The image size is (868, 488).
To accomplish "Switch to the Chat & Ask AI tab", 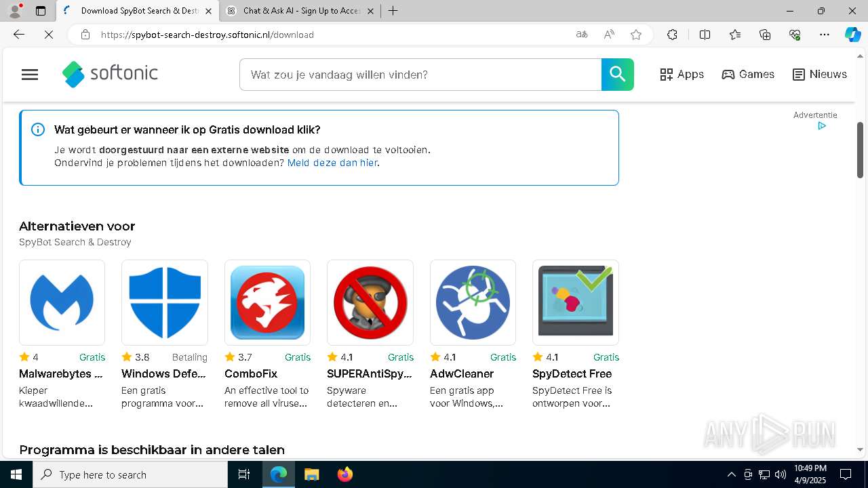I will (301, 11).
